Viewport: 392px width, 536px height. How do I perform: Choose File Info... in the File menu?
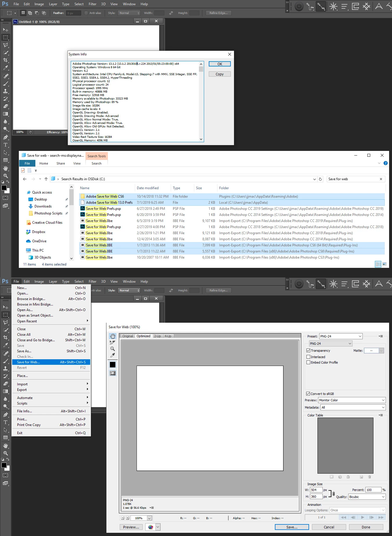pyautogui.click(x=51, y=411)
